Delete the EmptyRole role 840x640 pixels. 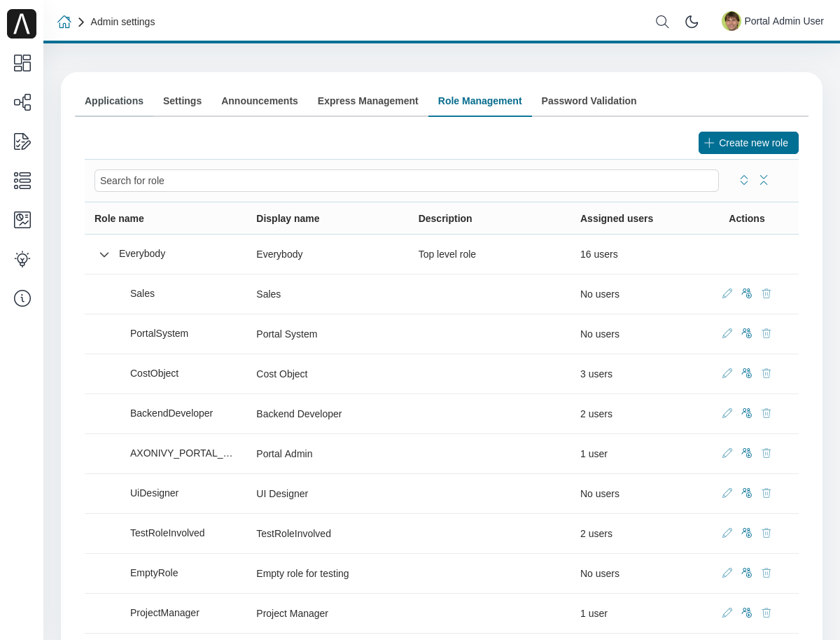[x=766, y=573]
